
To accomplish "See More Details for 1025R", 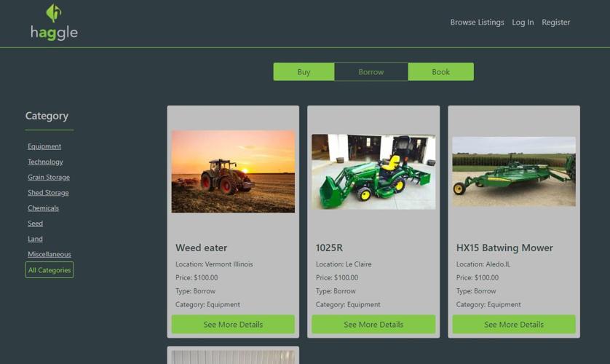I will 373,325.
